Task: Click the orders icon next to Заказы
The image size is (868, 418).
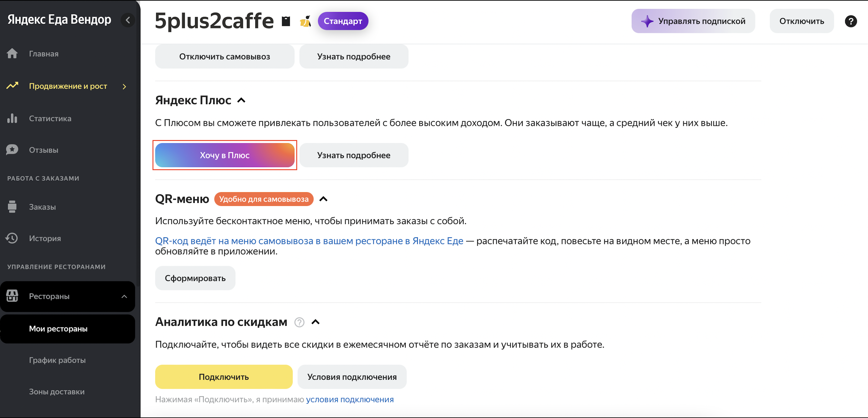Action: click(x=12, y=207)
